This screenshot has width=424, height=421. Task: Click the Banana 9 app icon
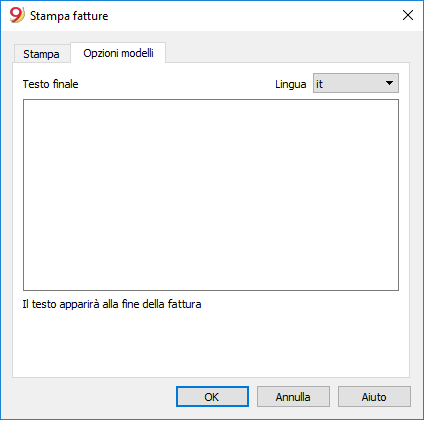pos(17,15)
